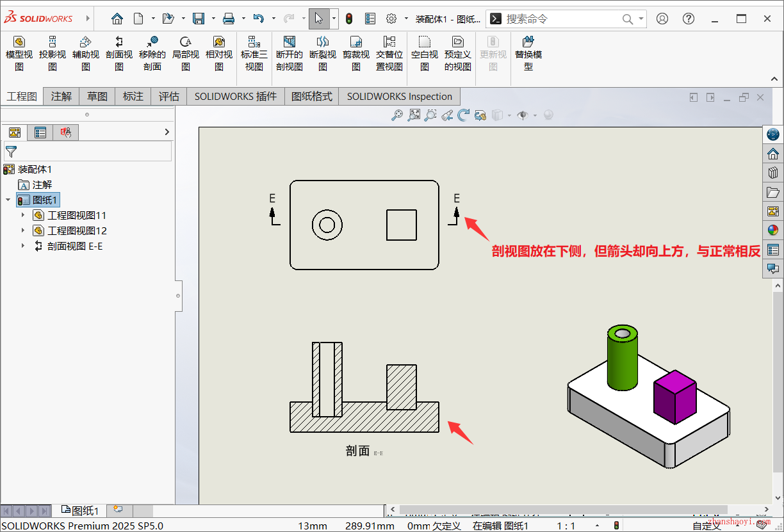784x532 pixels.
Task: Select the 标准三视图 (Standard 3 View) tool
Action: 254,54
